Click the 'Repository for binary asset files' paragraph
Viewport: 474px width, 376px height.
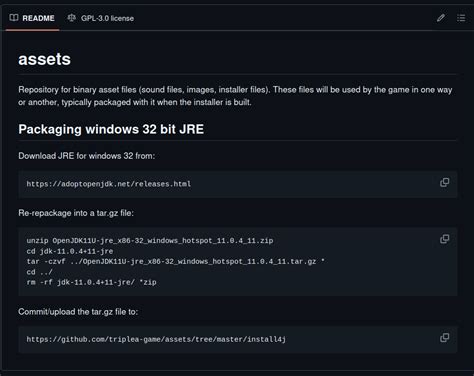tap(235, 96)
